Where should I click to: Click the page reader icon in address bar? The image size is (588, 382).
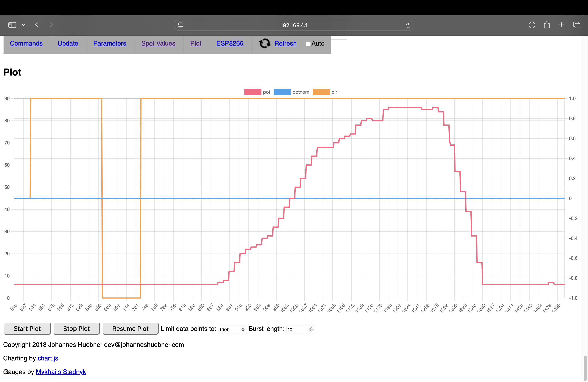point(181,25)
